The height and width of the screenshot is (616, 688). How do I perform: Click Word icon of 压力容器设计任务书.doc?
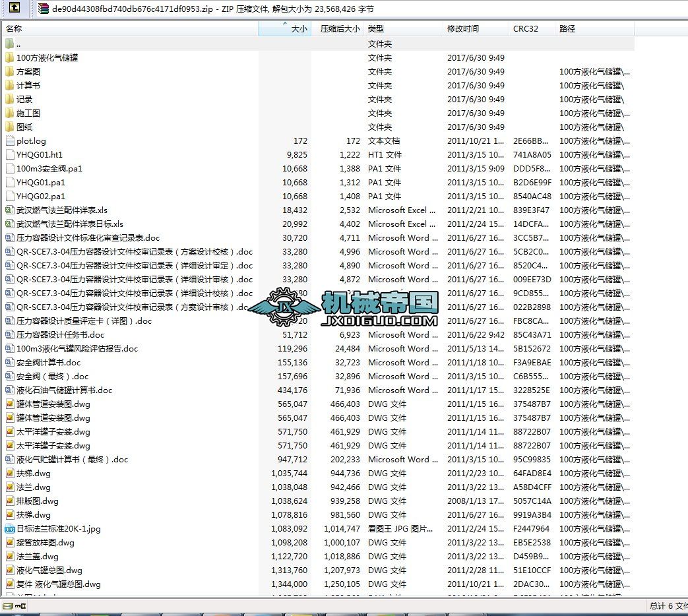[x=10, y=335]
